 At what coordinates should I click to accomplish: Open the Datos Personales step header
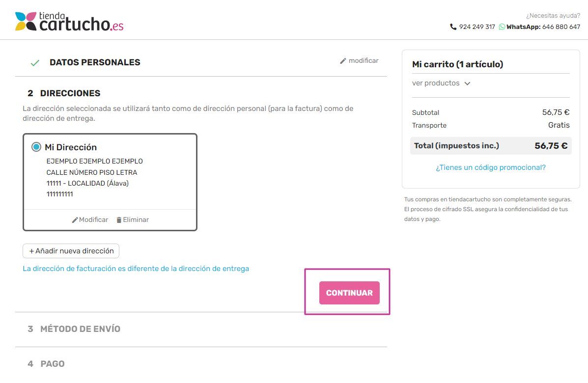(x=95, y=62)
